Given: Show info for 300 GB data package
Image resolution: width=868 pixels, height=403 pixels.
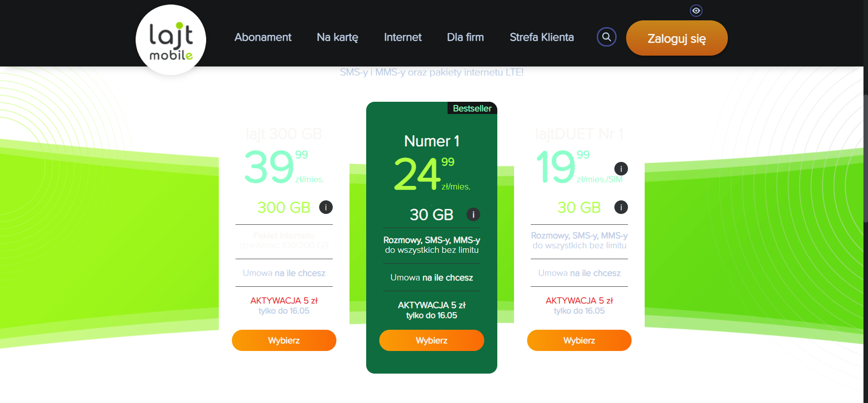Looking at the screenshot, I should [x=326, y=207].
